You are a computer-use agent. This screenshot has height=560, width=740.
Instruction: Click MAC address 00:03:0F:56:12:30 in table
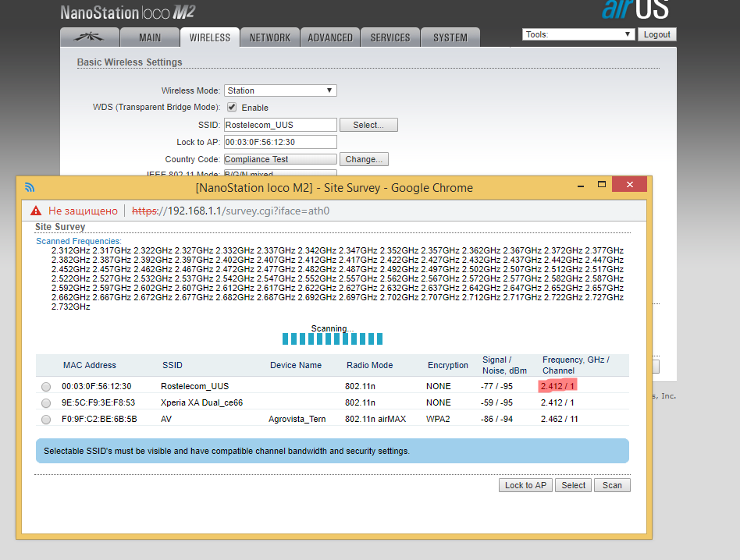coord(96,386)
